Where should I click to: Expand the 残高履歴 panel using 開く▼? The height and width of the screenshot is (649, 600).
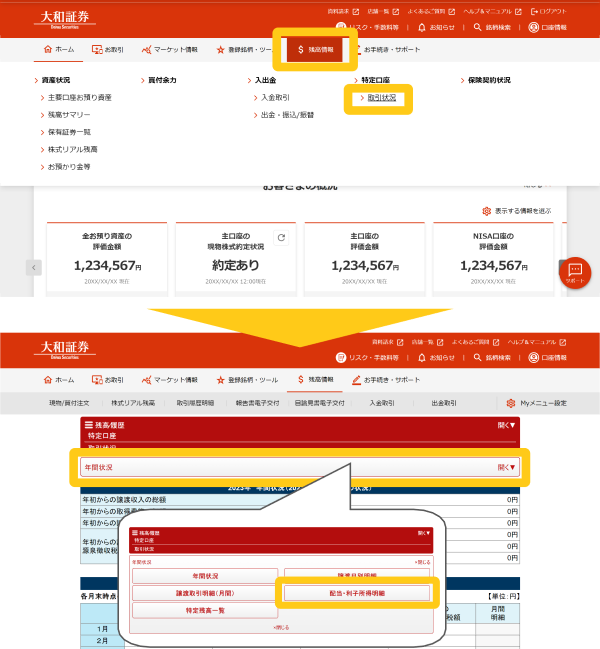tap(506, 425)
